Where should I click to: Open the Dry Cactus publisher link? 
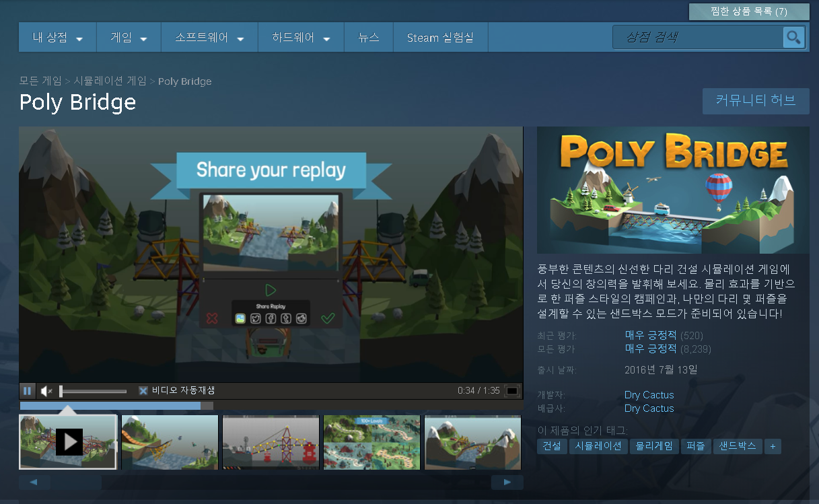[x=649, y=408]
